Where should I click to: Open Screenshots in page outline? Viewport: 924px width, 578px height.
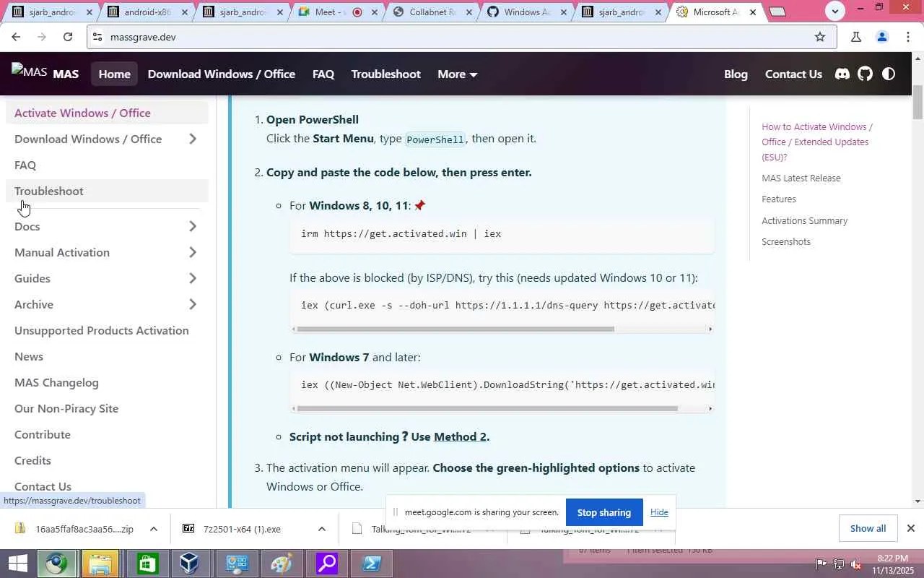coord(786,241)
